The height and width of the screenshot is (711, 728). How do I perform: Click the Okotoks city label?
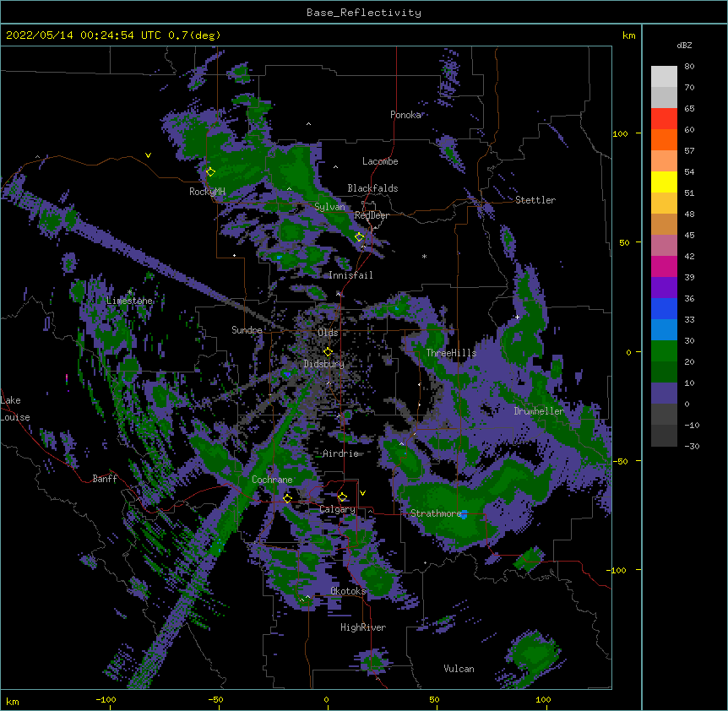(x=348, y=591)
